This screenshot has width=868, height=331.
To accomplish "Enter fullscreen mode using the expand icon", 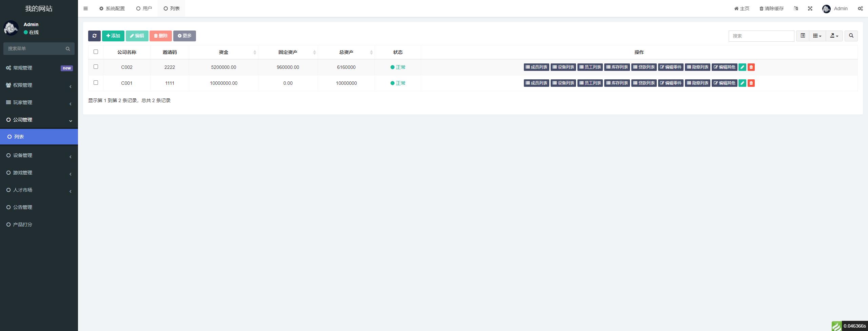I will [810, 8].
